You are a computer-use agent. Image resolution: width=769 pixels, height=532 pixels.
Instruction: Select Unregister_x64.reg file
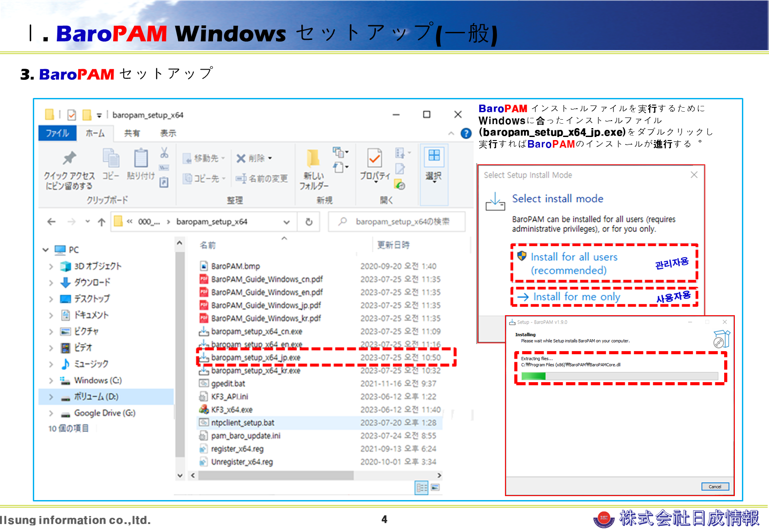pos(236,462)
